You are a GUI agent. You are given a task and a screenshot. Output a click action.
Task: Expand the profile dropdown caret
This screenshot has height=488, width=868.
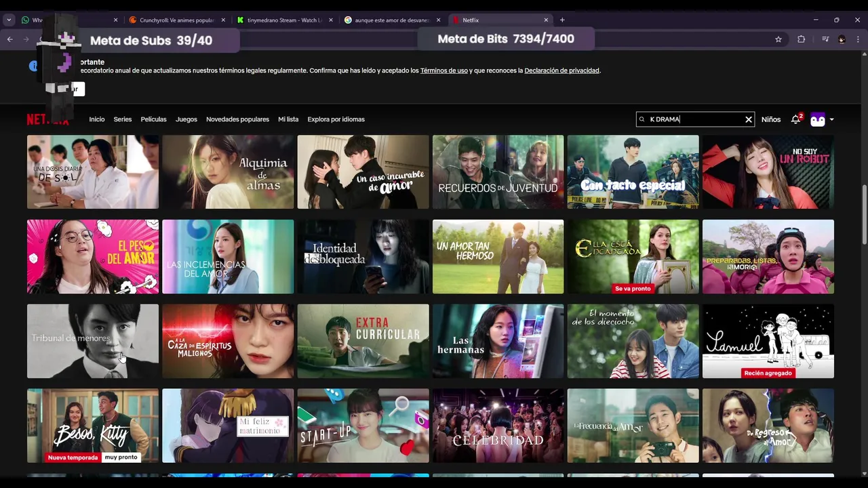coord(832,119)
